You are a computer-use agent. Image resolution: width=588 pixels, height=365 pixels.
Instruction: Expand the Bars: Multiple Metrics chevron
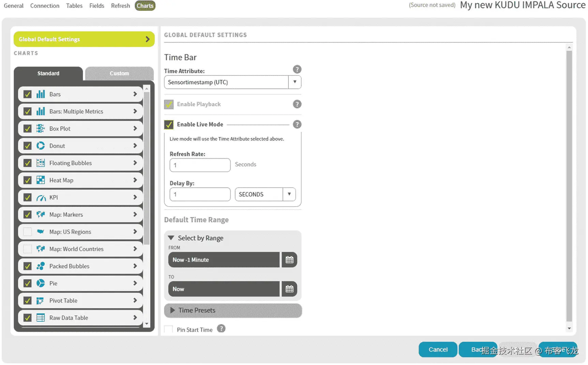[135, 111]
